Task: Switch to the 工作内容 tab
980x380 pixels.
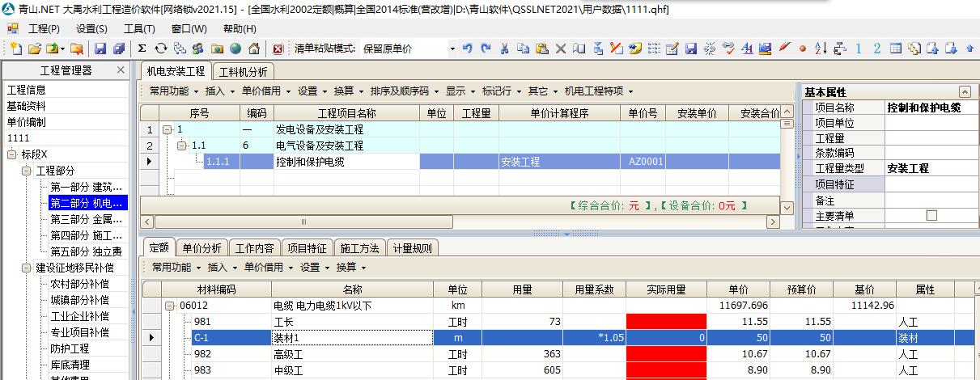Action: pyautogui.click(x=254, y=248)
